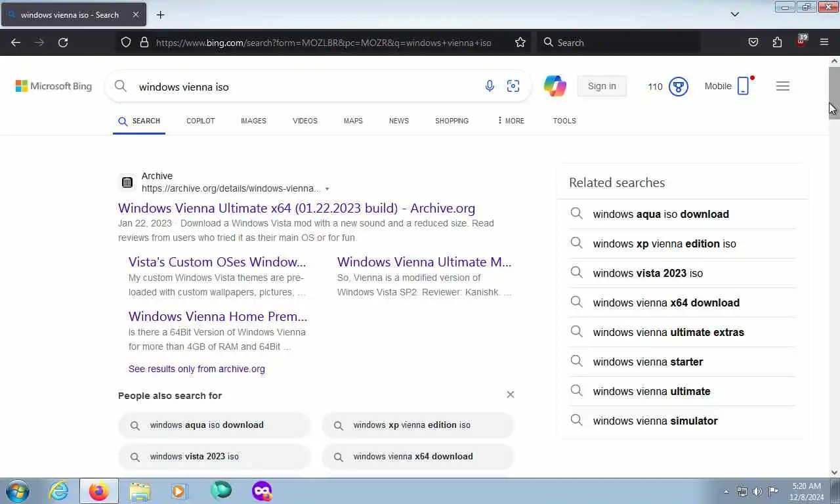
Task: View site security padlock info
Action: [x=144, y=42]
